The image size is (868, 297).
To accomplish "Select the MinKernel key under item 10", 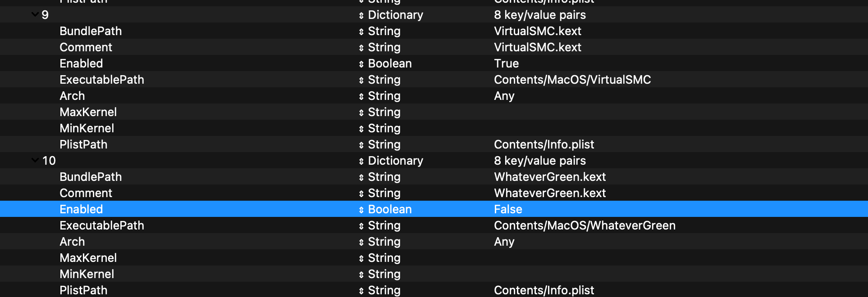I will (x=87, y=274).
